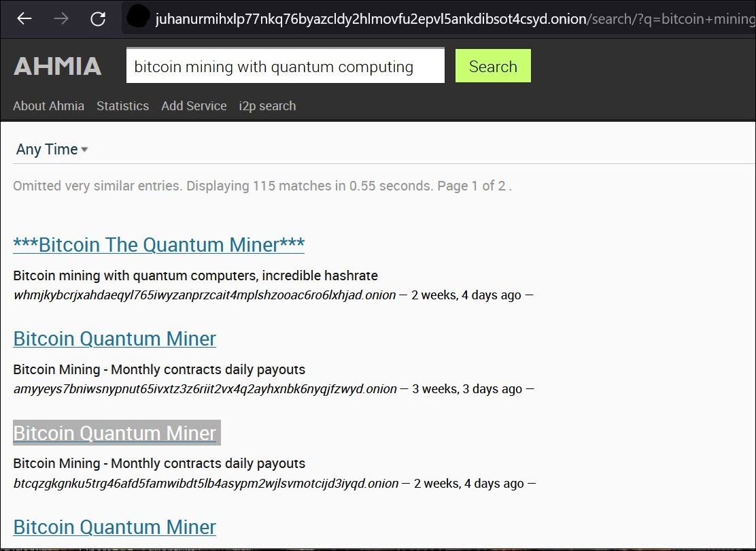Screen dimensions: 756x551
Task: Click the amyyeys7bniwsnypnut65 onion address text
Action: pos(205,389)
